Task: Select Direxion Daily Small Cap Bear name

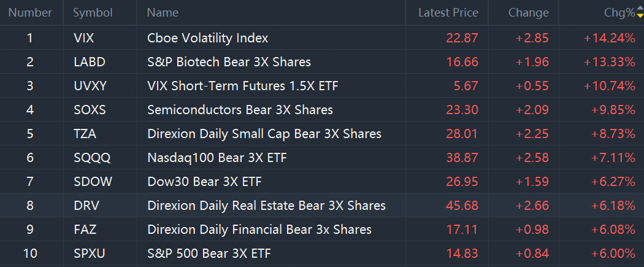Action: pos(264,134)
